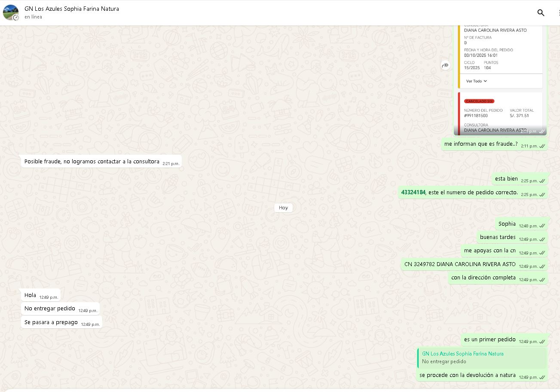
Task: Click order number '#991181500' in the image
Action: click(476, 116)
